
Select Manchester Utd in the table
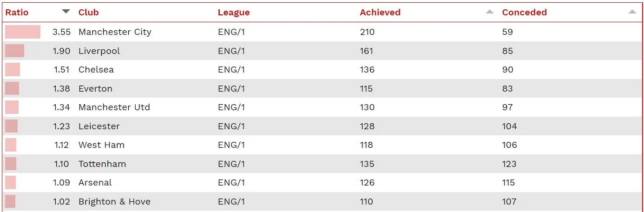114,107
